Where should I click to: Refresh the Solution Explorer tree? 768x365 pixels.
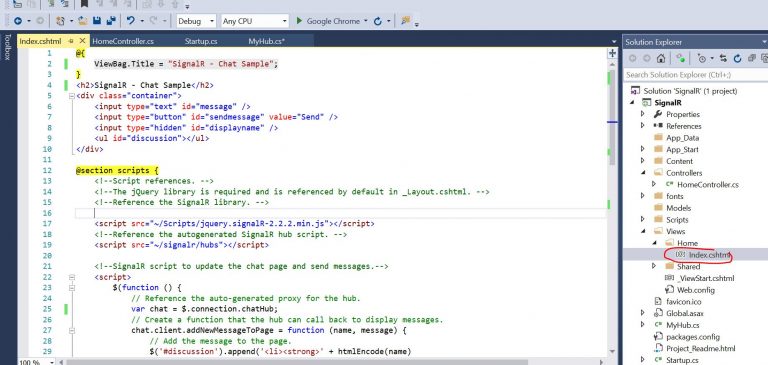pyautogui.click(x=737, y=58)
